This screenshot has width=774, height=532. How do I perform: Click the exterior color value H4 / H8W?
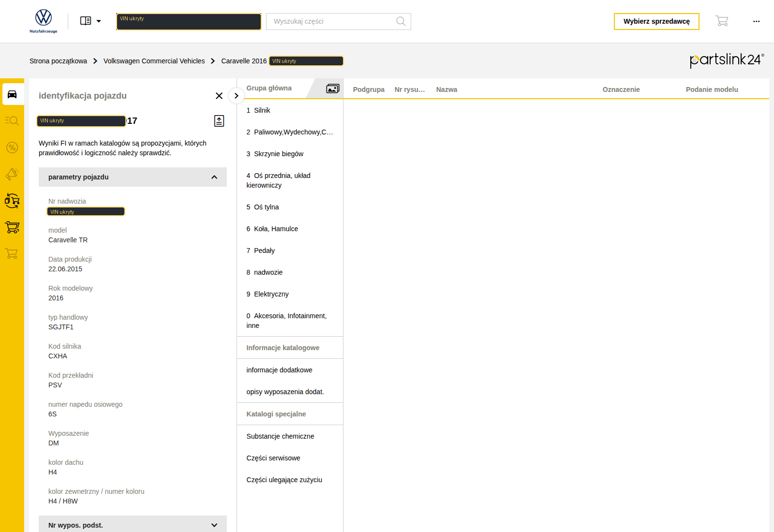pyautogui.click(x=63, y=501)
